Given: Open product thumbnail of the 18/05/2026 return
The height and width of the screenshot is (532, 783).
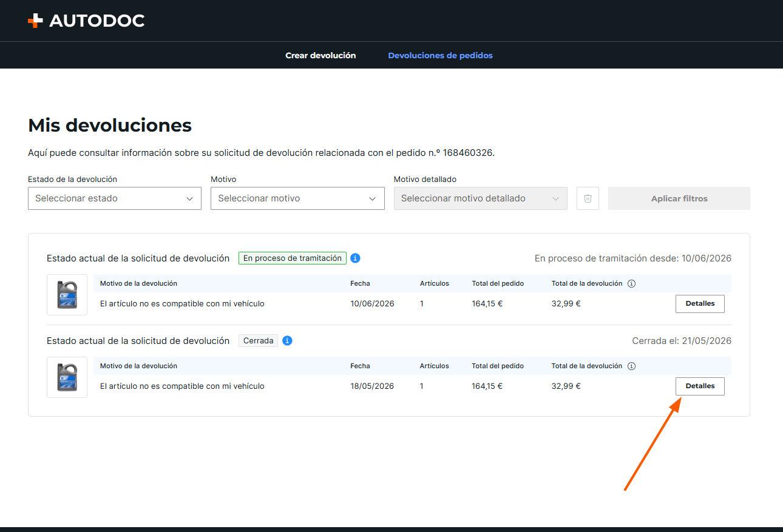Looking at the screenshot, I should pos(67,377).
